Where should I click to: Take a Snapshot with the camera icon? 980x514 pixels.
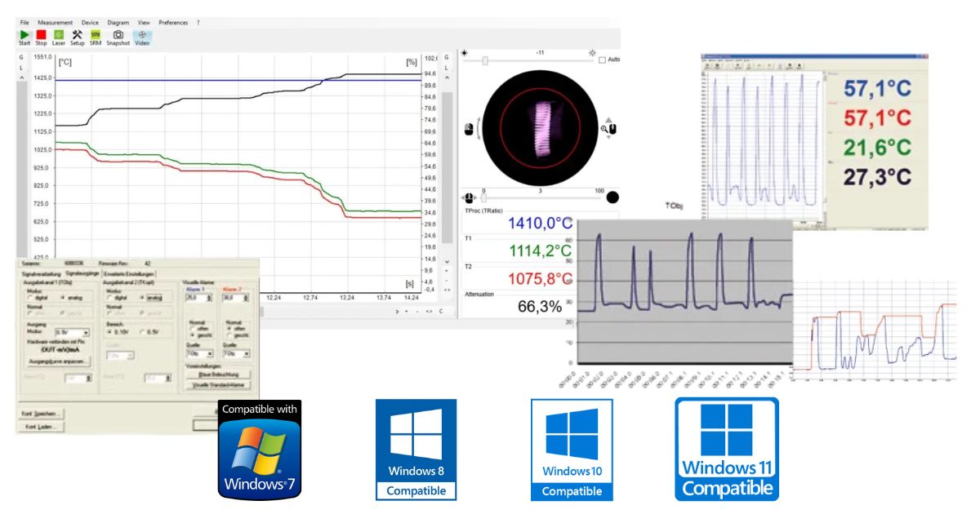coord(118,36)
